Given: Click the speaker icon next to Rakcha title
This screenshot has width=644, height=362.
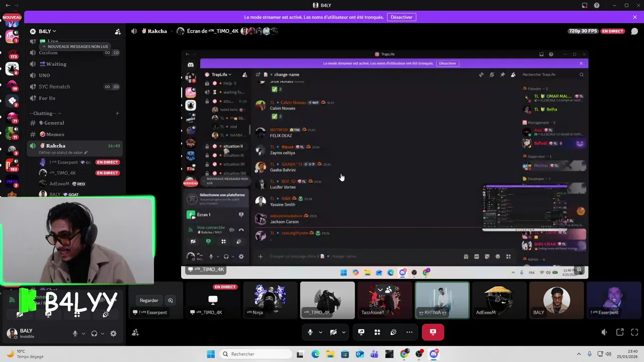Looking at the screenshot, I should [x=134, y=31].
